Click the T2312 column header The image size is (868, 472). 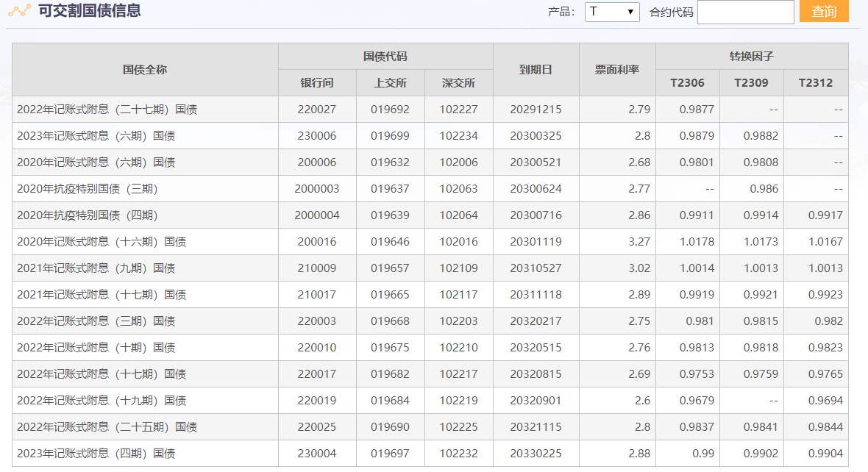tap(815, 83)
